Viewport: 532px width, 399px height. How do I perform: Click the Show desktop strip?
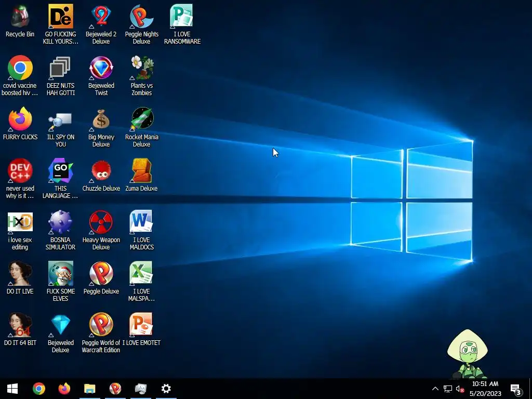(530, 389)
